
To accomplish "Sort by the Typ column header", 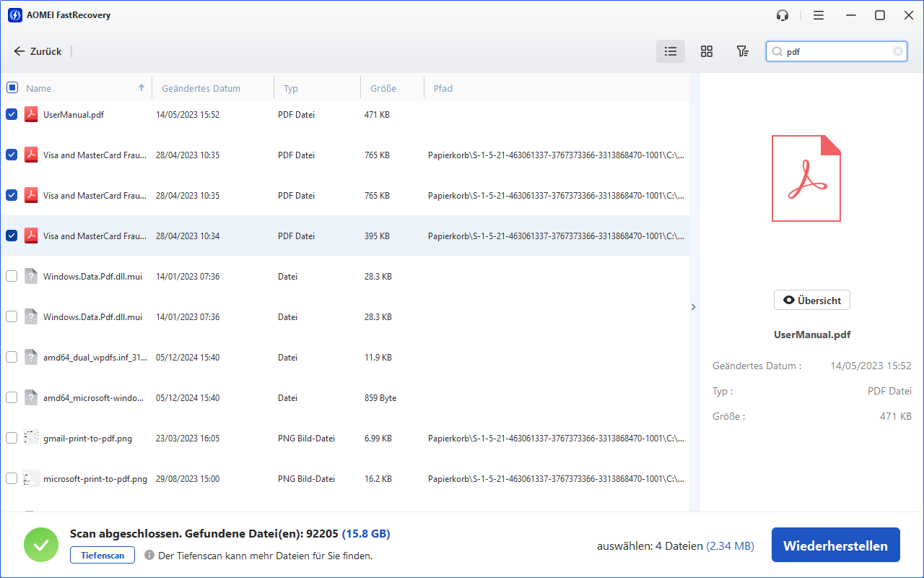I will [x=291, y=88].
